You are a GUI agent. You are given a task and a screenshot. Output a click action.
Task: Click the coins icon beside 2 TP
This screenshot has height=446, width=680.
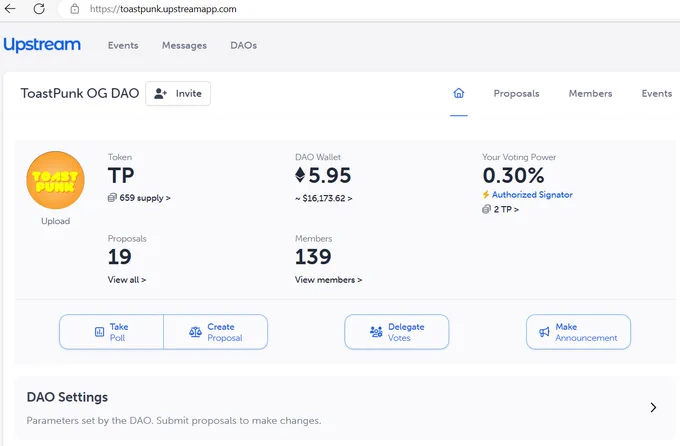coord(486,210)
